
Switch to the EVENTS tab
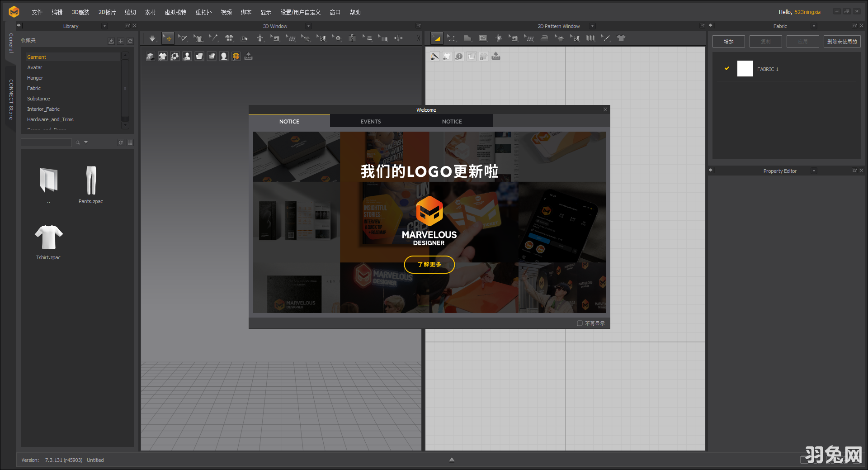coord(370,121)
